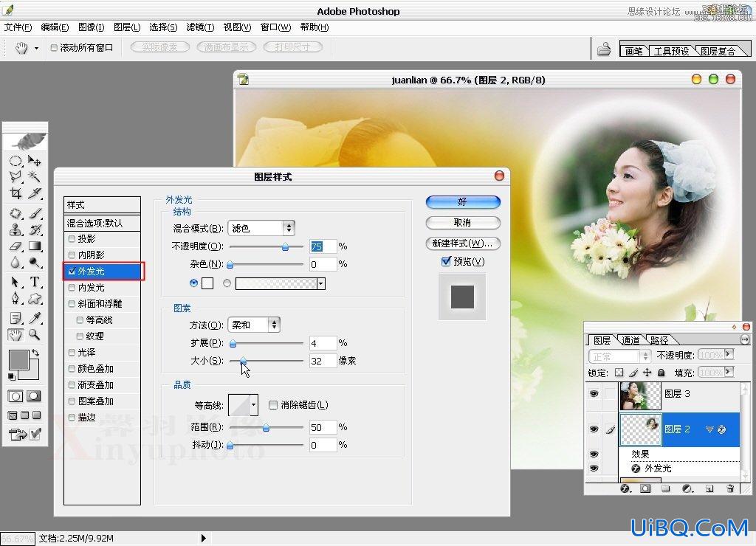Enable the 斜面和浮雕 checkbox
The height and width of the screenshot is (546, 756).
pyautogui.click(x=72, y=303)
